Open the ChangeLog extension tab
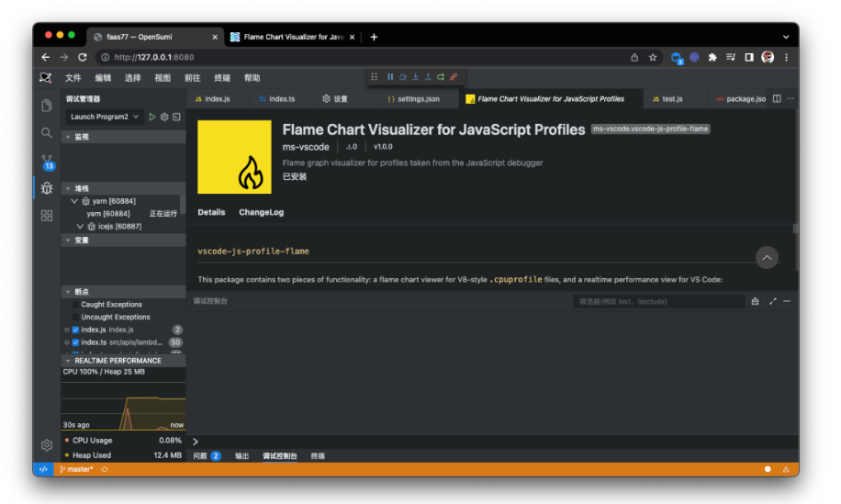 tap(261, 212)
